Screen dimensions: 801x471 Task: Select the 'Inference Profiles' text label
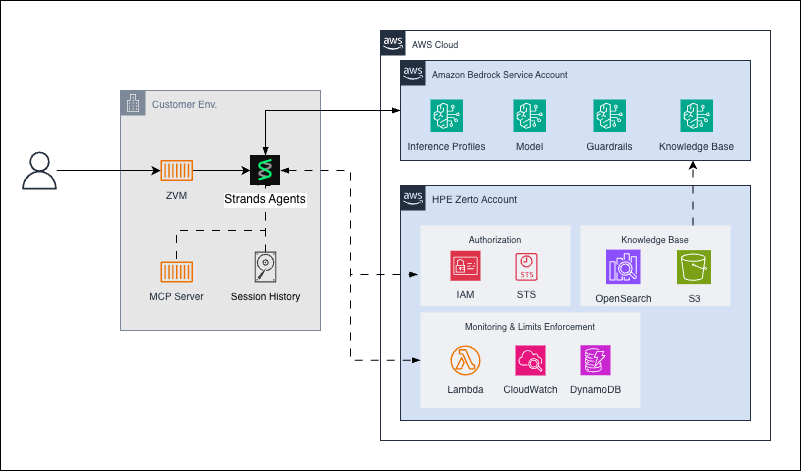(x=446, y=147)
